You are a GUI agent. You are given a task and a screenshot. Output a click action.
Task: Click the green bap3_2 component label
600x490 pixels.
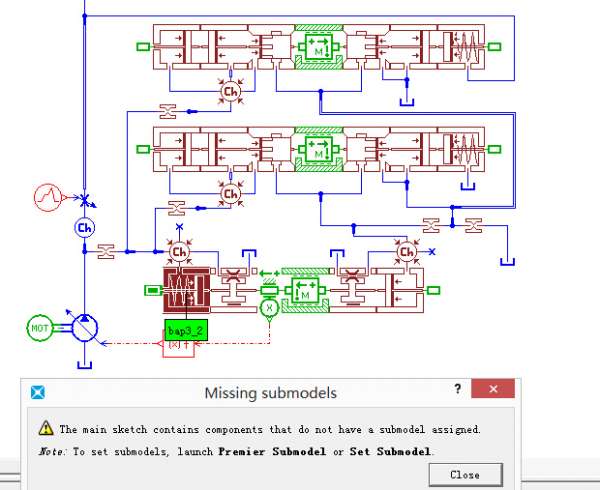click(186, 330)
